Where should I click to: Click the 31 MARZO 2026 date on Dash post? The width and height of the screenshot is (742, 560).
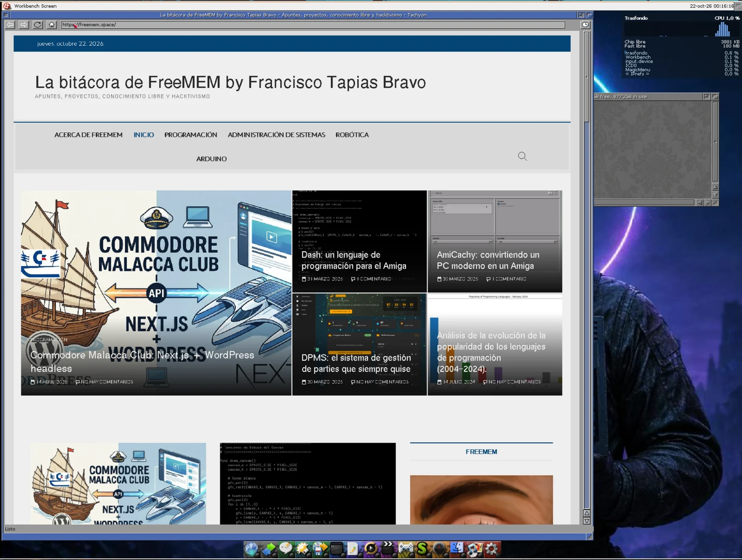coord(322,279)
